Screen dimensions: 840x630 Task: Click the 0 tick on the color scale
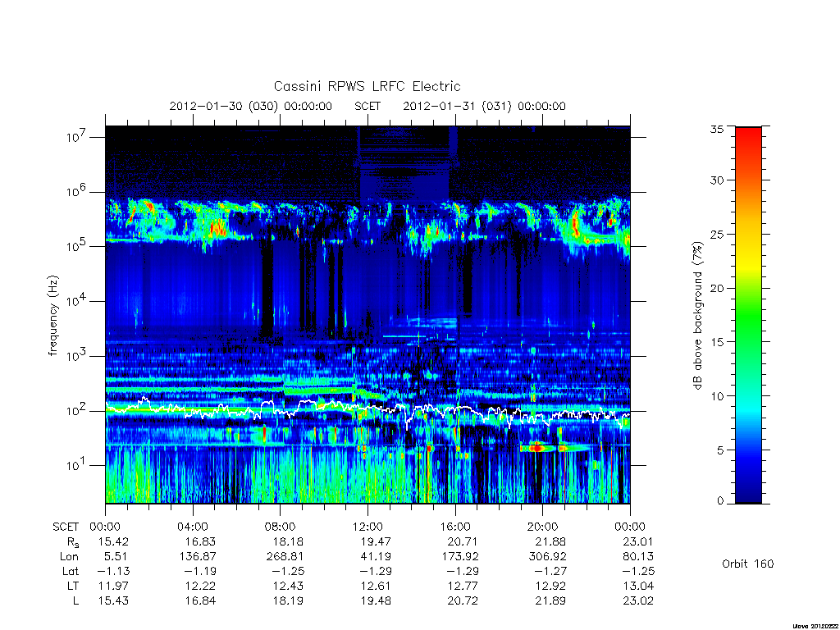(x=720, y=501)
